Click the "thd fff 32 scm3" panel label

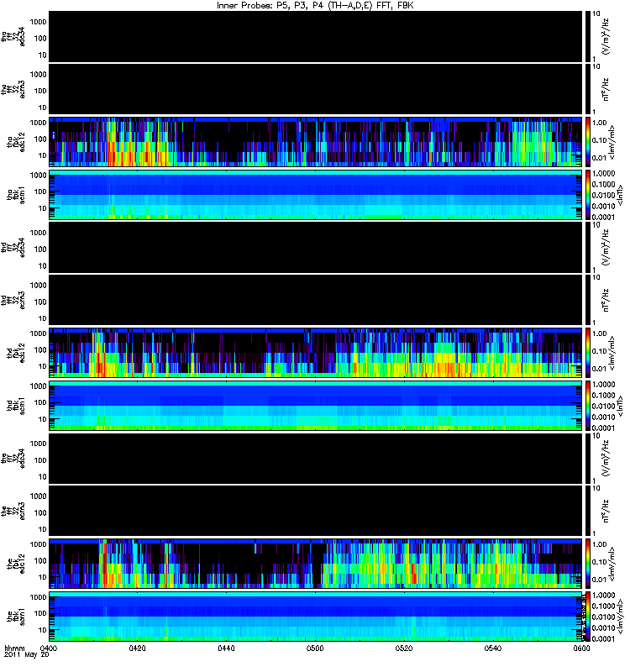(13, 301)
